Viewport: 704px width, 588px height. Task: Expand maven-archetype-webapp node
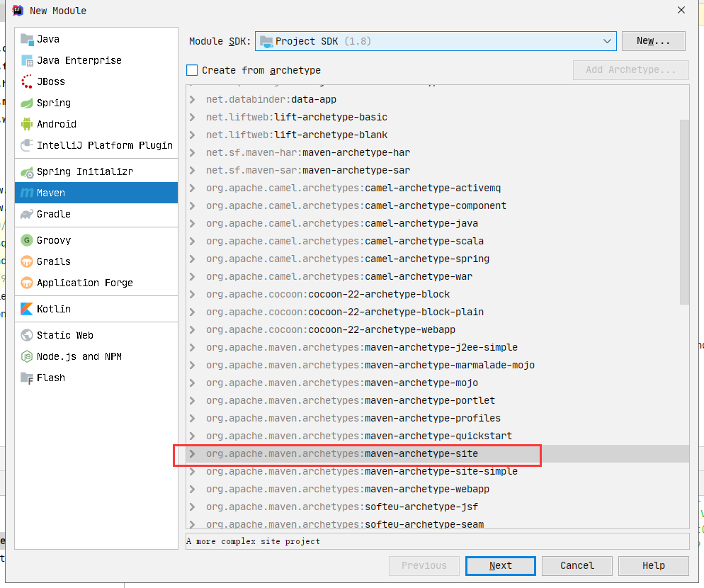[x=192, y=490]
